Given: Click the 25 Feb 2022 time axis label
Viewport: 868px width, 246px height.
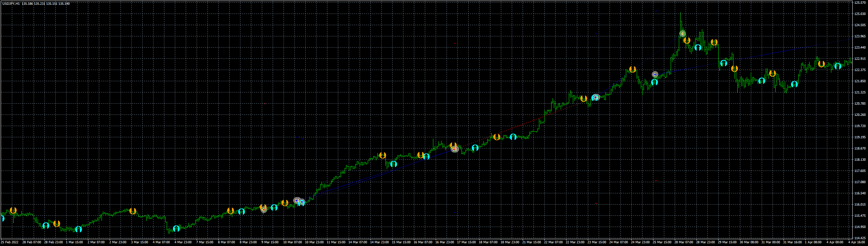Looking at the screenshot, I should [x=10, y=242].
